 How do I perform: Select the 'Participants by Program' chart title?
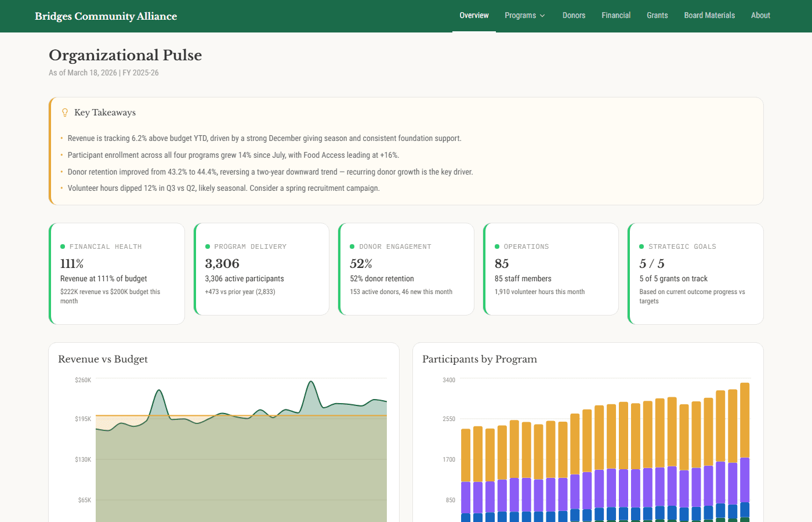(480, 359)
